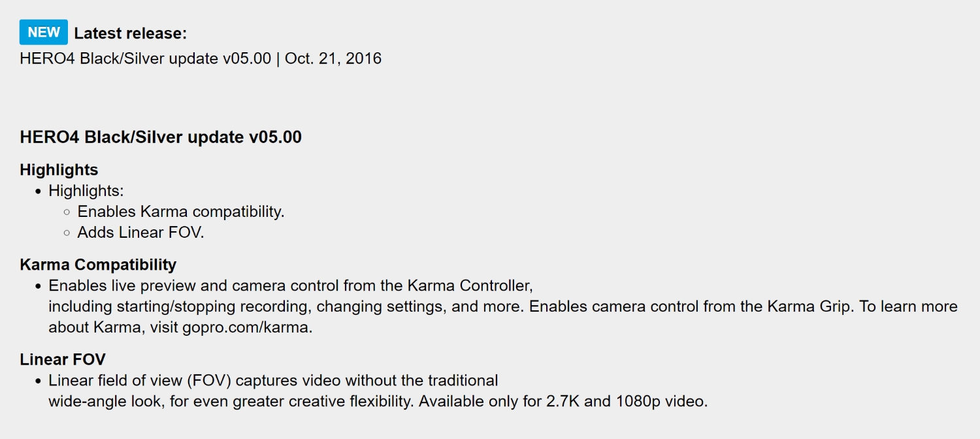980x439 pixels.
Task: Click the 'Highlights:' bullet item text
Action: [86, 191]
